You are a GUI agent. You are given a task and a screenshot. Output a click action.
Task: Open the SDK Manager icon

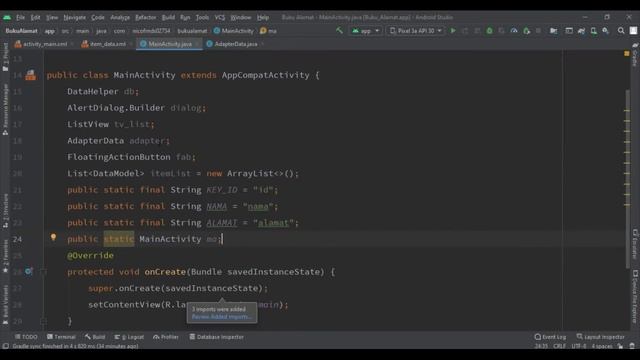tap(606, 31)
